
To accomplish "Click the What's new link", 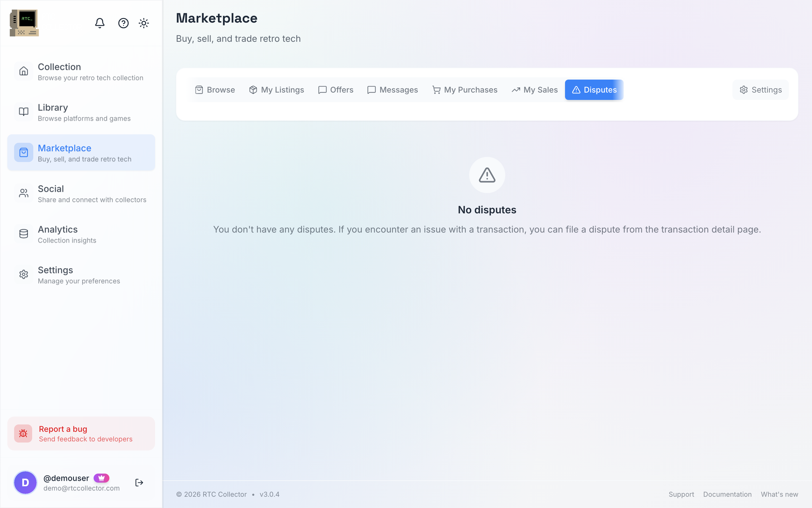I will 779,494.
